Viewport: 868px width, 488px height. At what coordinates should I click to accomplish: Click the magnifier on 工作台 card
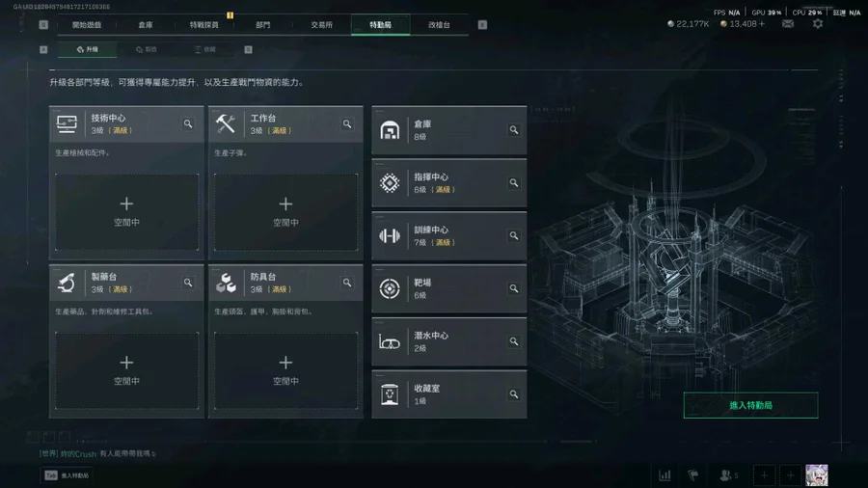pos(347,124)
